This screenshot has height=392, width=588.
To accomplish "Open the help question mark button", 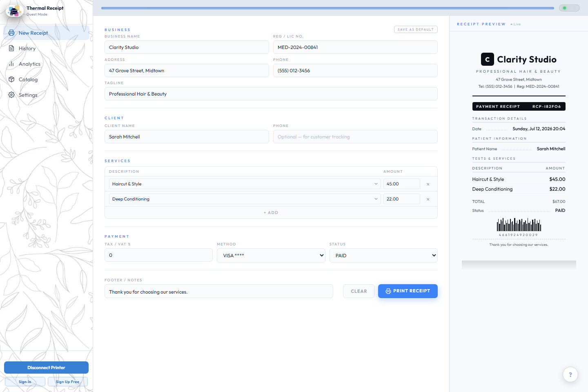I will click(570, 374).
